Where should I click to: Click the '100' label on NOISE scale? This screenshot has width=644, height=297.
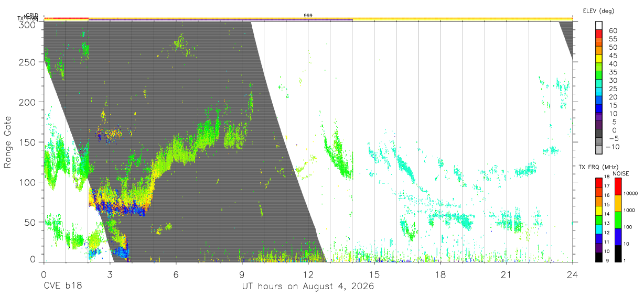[629, 227]
